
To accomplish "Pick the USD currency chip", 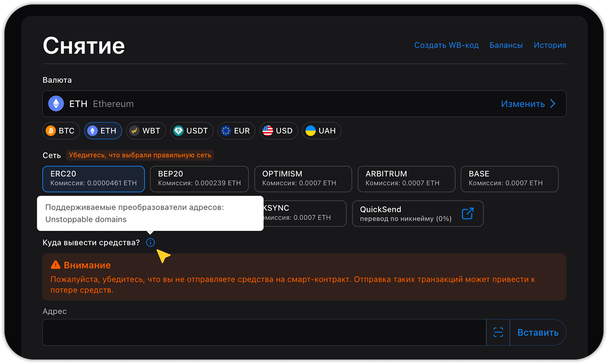I will tap(279, 131).
